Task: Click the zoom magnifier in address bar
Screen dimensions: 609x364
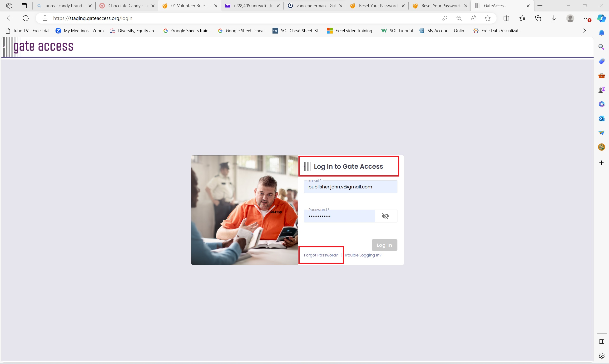Action: [x=459, y=18]
